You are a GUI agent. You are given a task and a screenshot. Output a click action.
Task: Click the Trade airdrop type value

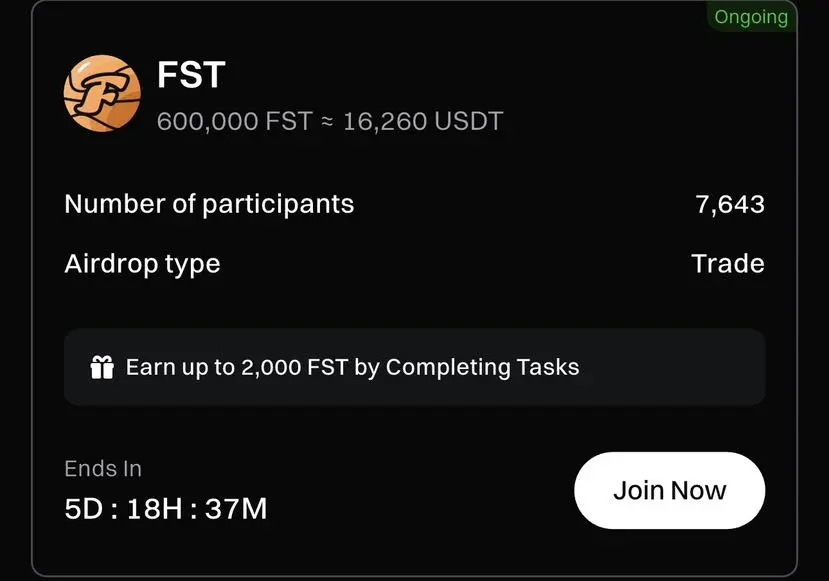tap(728, 263)
